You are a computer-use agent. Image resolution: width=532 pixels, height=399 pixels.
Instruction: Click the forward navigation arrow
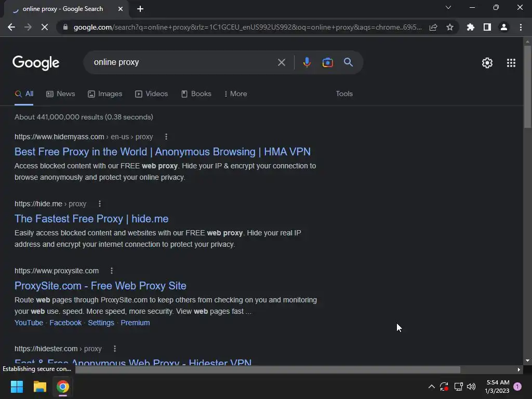[28, 27]
